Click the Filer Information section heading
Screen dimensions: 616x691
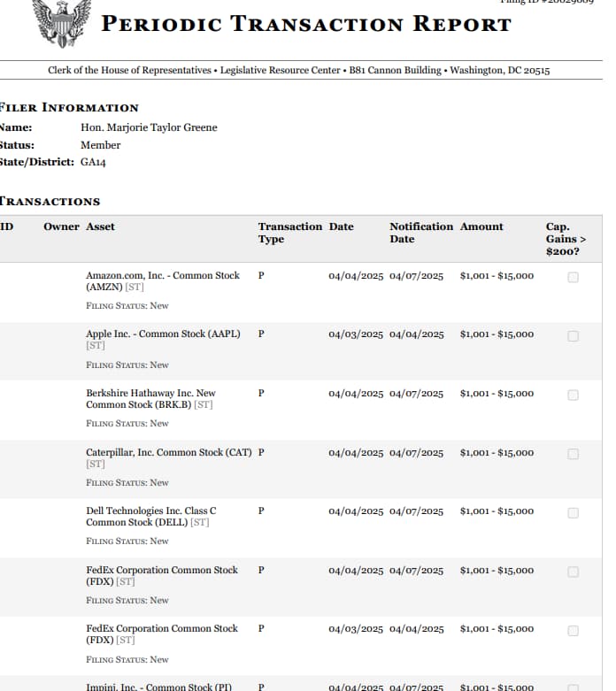pos(69,108)
